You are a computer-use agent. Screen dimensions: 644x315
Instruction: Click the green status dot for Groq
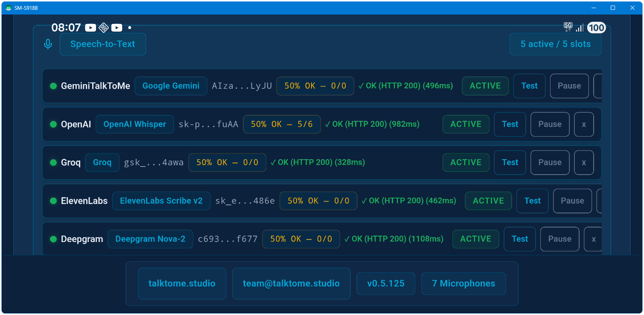(53, 163)
